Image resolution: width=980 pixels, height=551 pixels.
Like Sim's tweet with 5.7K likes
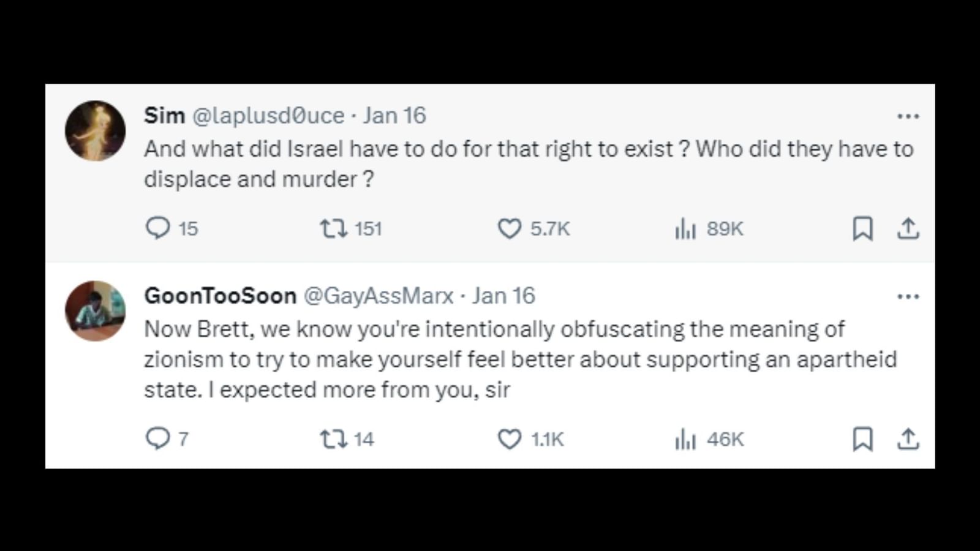coord(509,228)
